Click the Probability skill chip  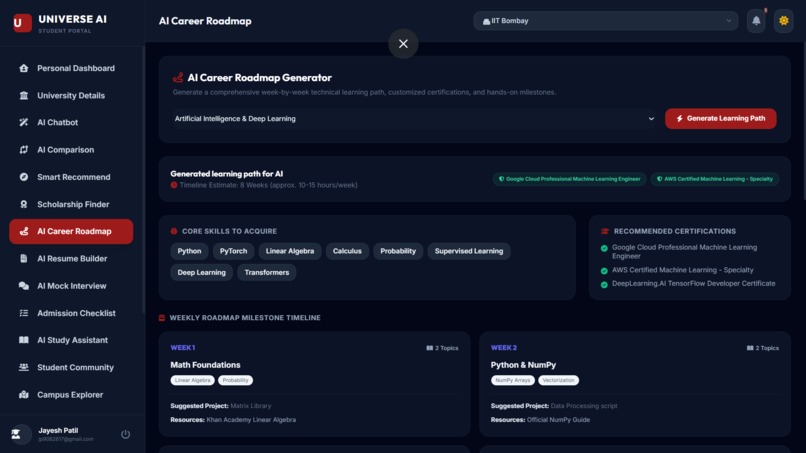(398, 251)
